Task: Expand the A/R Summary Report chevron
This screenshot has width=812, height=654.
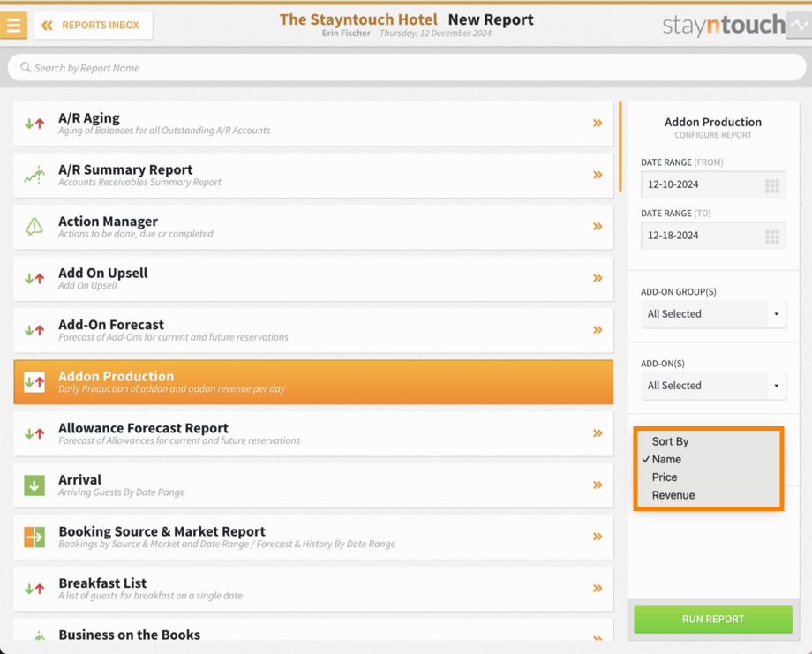Action: tap(598, 175)
